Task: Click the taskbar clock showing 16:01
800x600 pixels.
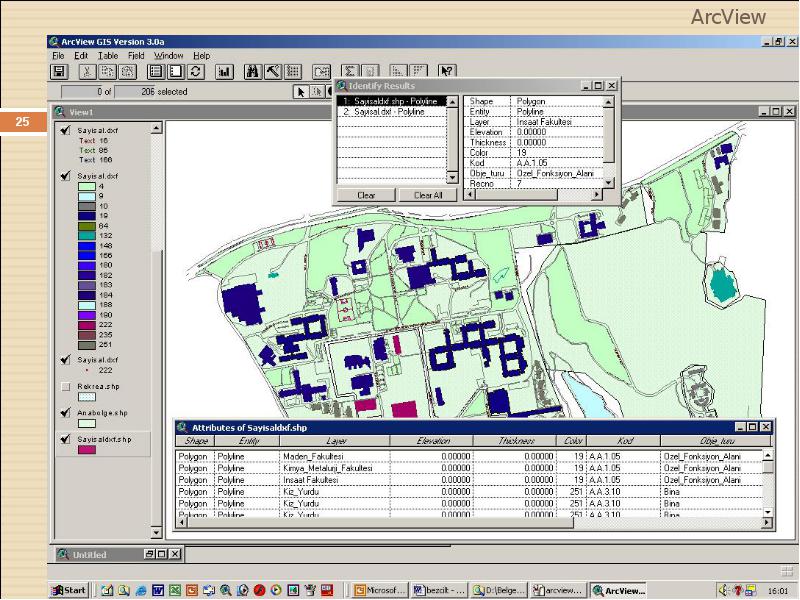Action: [778, 591]
